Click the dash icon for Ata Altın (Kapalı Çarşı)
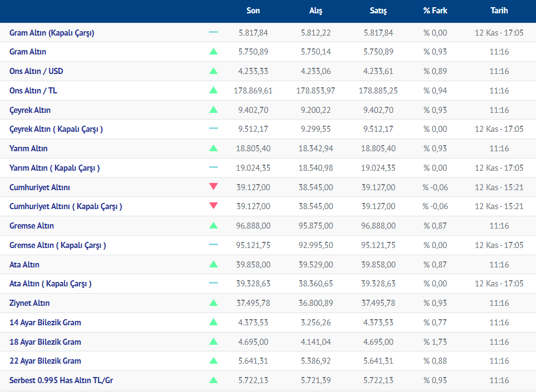Image resolution: width=536 pixels, height=392 pixels. (214, 284)
